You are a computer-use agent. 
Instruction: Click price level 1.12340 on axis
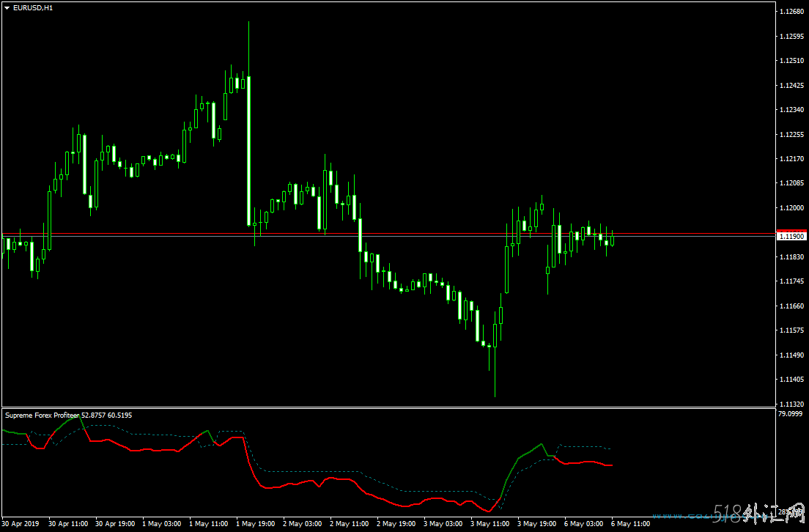coord(792,109)
